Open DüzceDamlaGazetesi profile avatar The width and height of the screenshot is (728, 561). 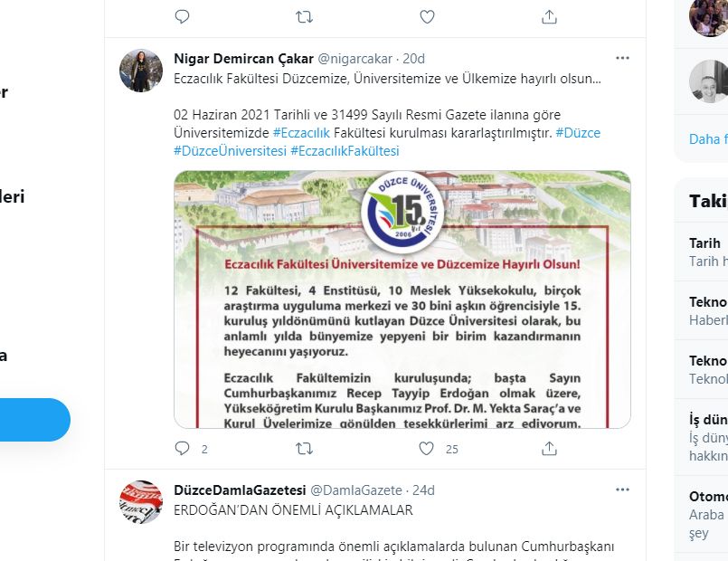141,502
